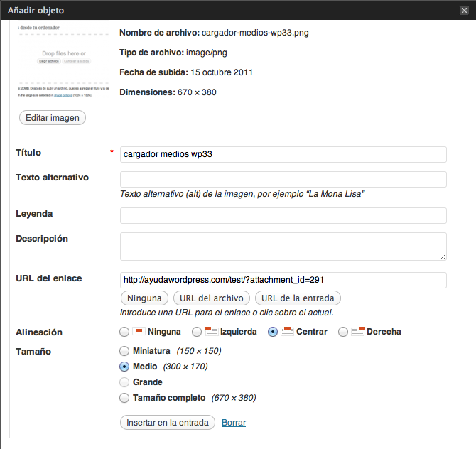The height and width of the screenshot is (449, 476).
Task: Click the URL del archivo button
Action: coord(212,298)
